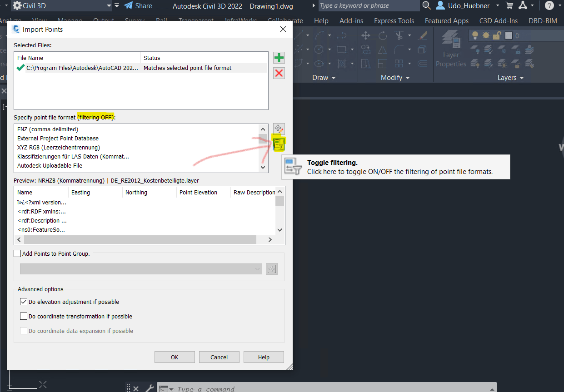564x392 pixels.
Task: Select the Move tool in Modify panel
Action: pos(366,35)
